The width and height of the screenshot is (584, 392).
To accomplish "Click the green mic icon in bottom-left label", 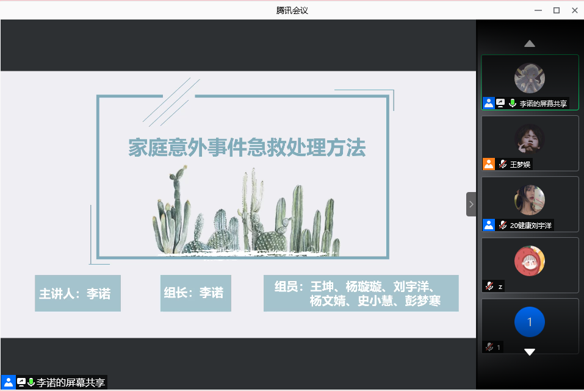I will point(31,382).
